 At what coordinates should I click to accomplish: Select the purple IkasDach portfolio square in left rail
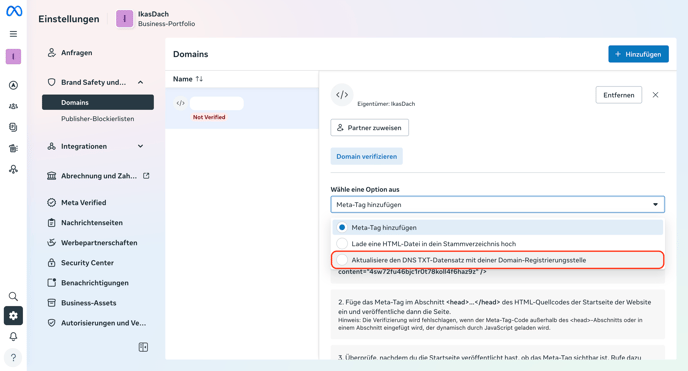[13, 57]
